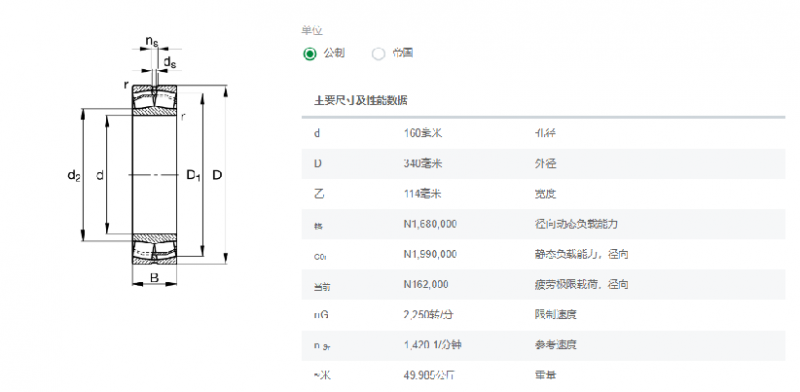Click the d symbol in the table

point(317,134)
